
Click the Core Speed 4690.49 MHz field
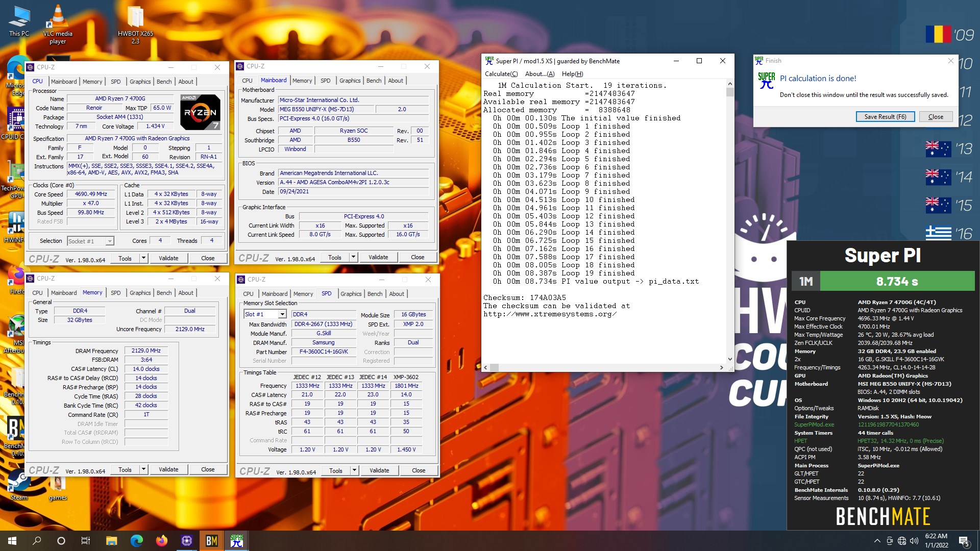point(91,194)
